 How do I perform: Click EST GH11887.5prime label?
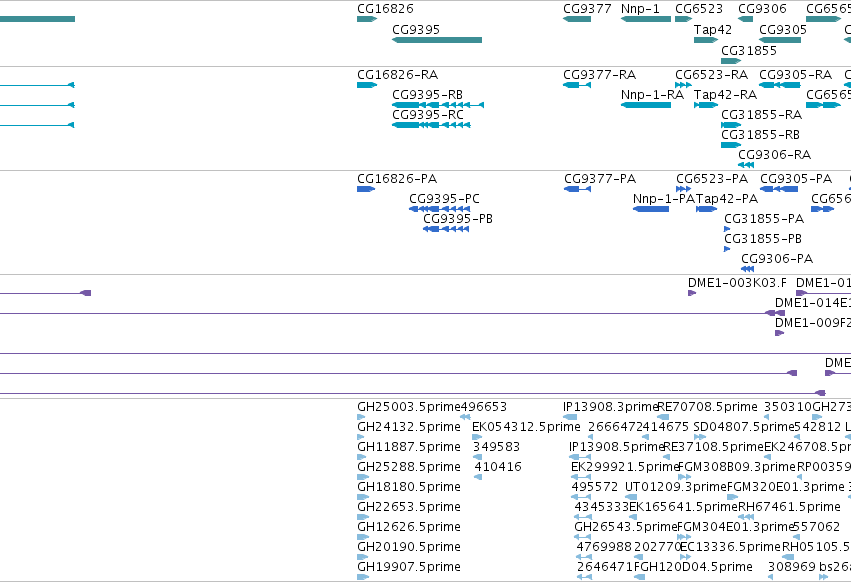[409, 447]
